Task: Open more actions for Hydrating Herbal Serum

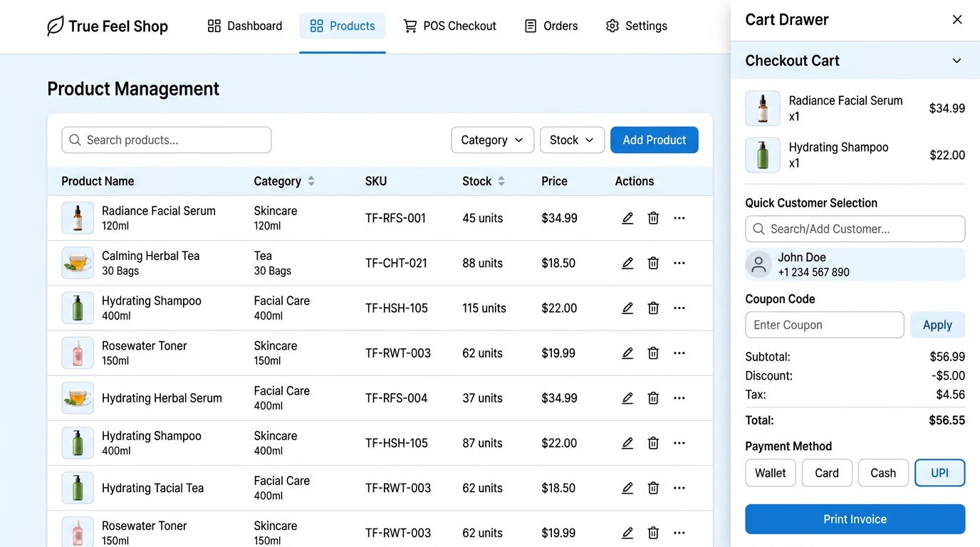Action: (x=679, y=397)
